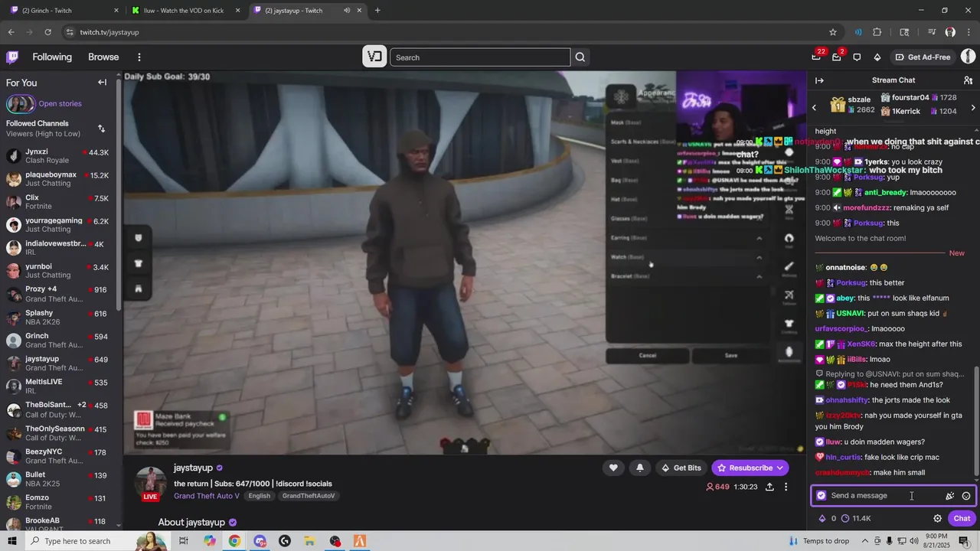Viewport: 980px width, 551px height.
Task: Open the Chrome extensions puzzle icon
Action: tap(877, 32)
